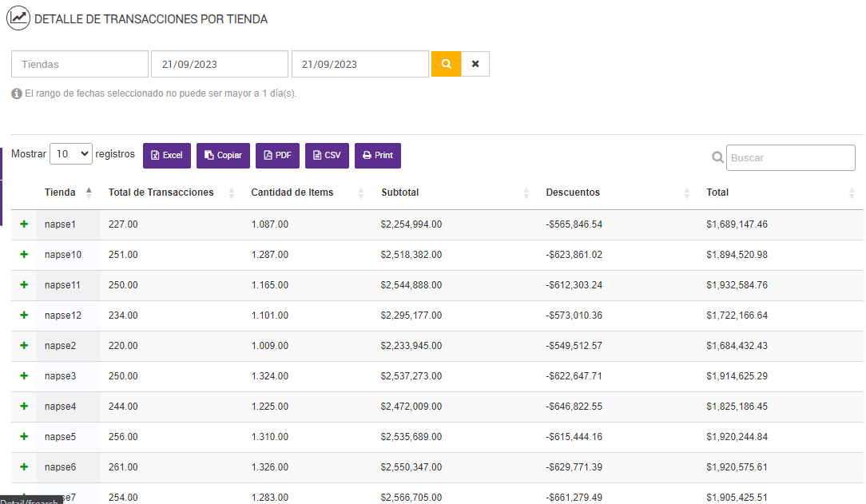Export the table to Excel

167,156
